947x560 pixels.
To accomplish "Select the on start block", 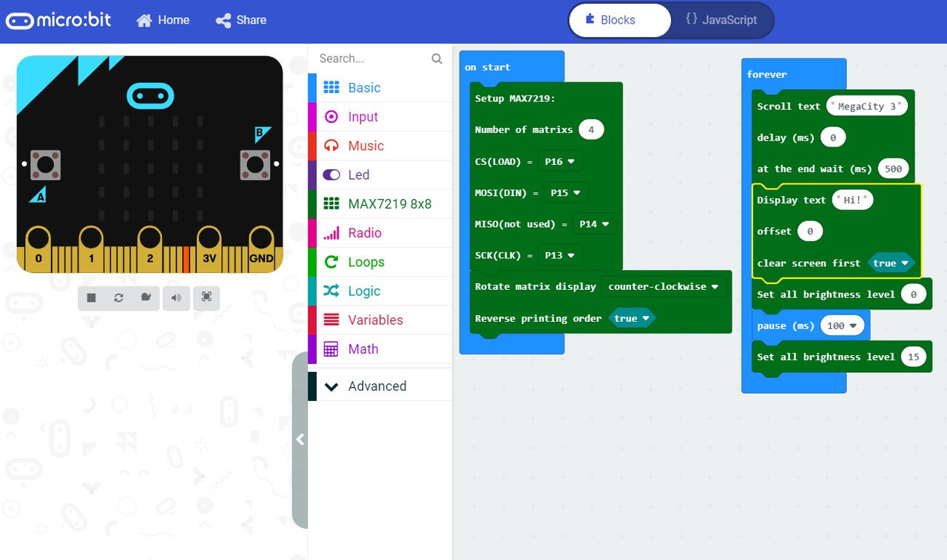I will tap(488, 67).
